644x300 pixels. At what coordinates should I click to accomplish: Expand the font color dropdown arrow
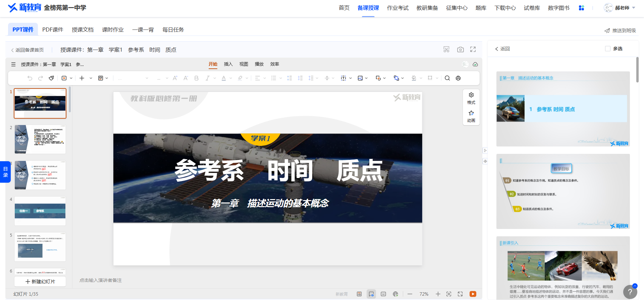(x=231, y=78)
